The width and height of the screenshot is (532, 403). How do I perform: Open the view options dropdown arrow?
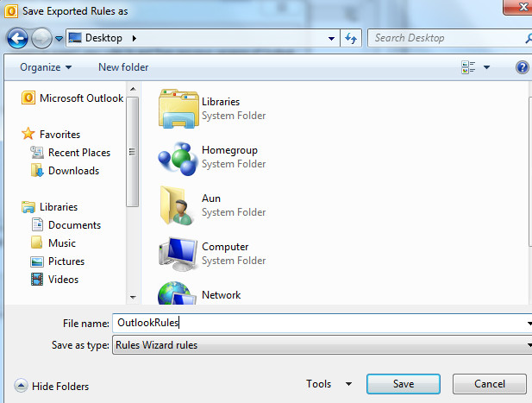tap(486, 67)
